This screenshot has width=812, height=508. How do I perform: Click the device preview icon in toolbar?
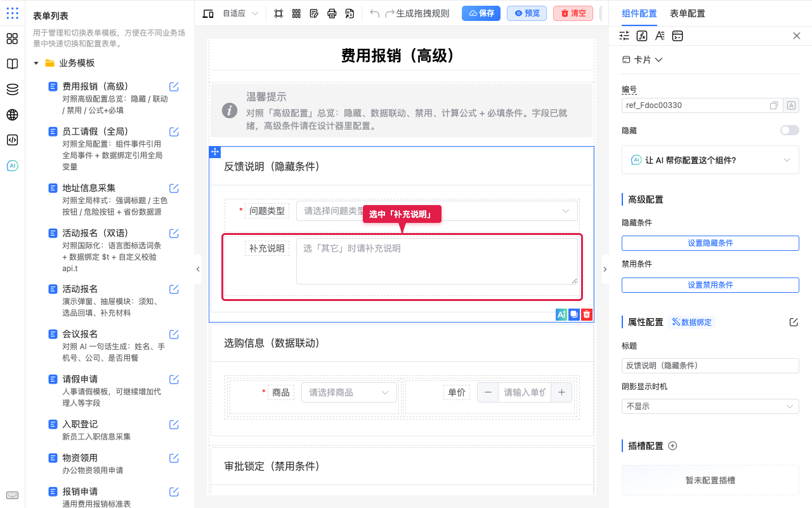click(208, 13)
